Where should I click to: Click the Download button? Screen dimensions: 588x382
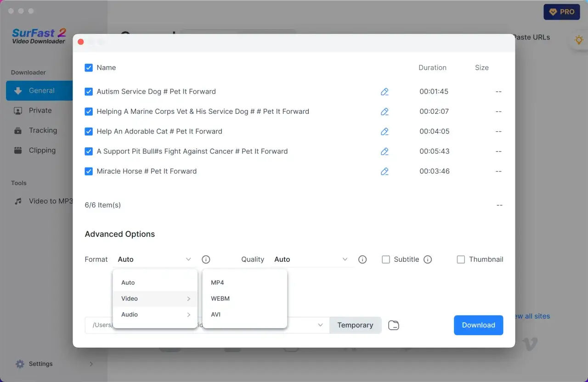(478, 325)
